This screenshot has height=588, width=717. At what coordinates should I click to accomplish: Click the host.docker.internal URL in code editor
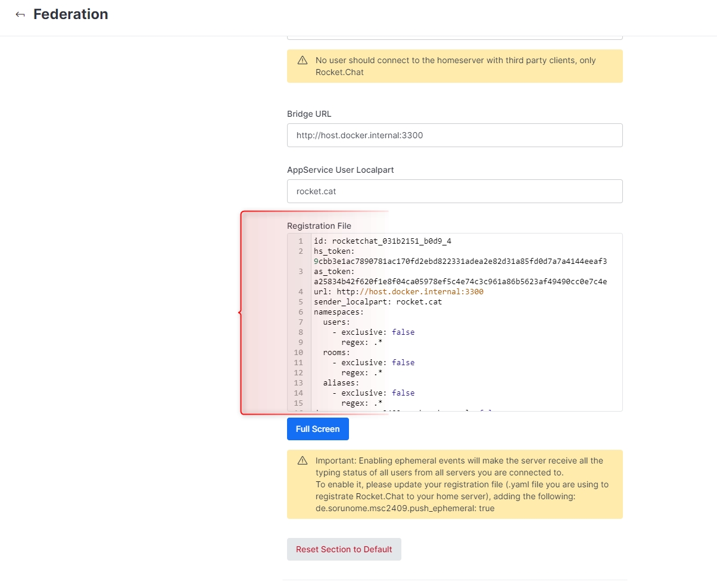coord(426,292)
